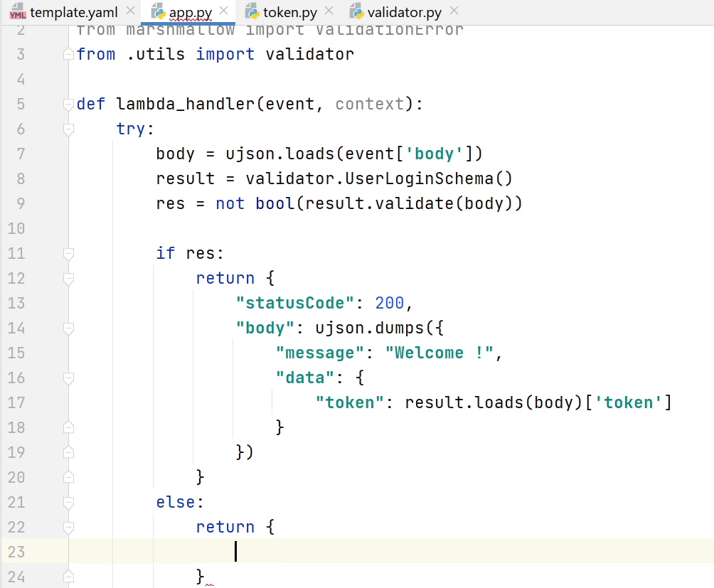714x588 pixels.
Task: Collapse the imports fold arrow beside line 3
Action: tap(68, 53)
